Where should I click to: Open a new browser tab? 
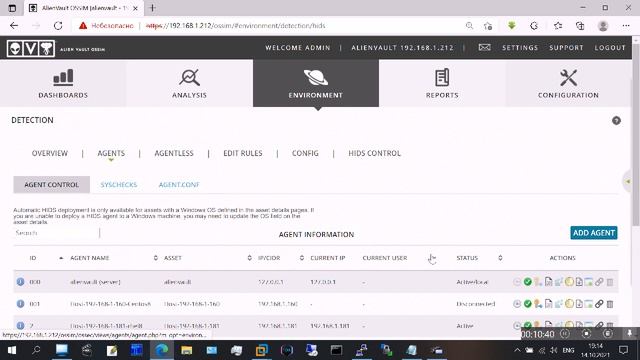pos(152,8)
